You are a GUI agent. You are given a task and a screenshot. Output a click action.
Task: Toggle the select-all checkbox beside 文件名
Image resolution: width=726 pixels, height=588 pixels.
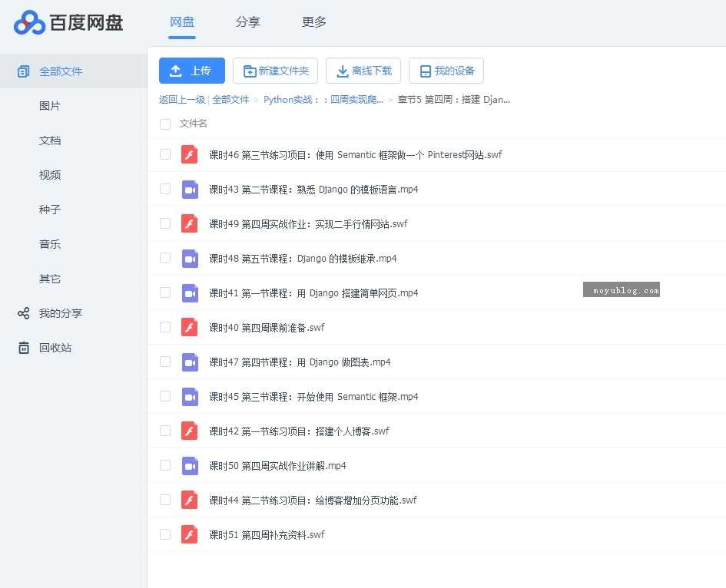point(165,123)
